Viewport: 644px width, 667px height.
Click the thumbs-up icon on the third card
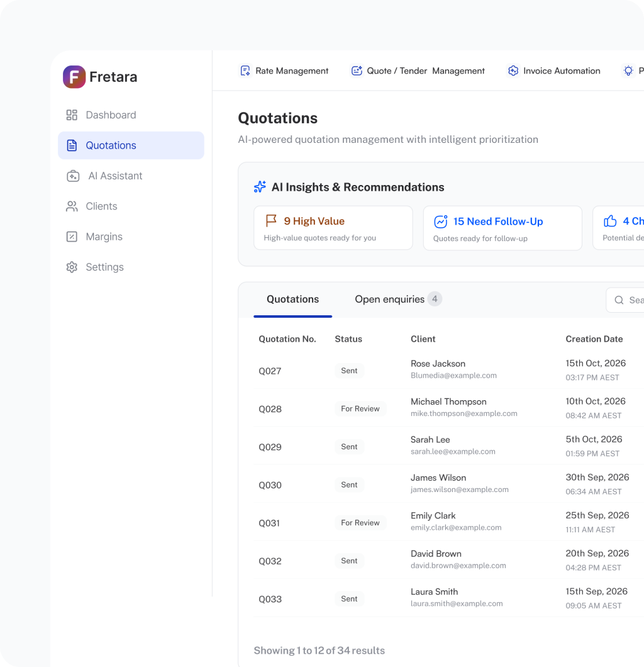point(610,221)
